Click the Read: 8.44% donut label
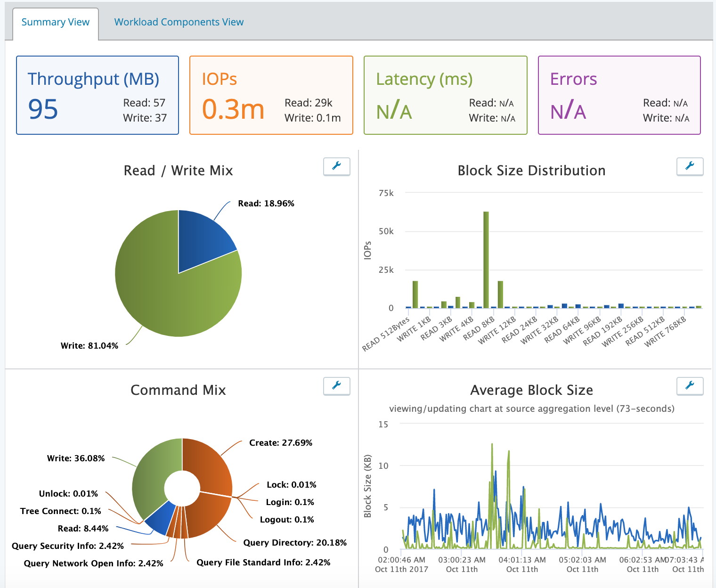 (83, 529)
